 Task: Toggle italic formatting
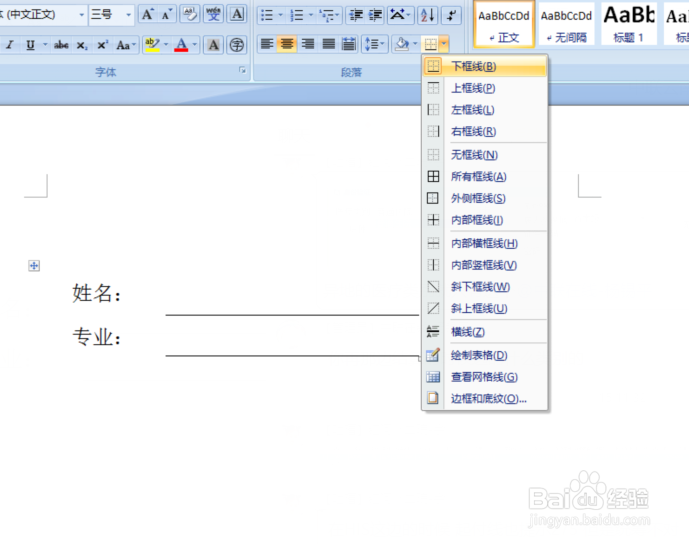[10, 45]
